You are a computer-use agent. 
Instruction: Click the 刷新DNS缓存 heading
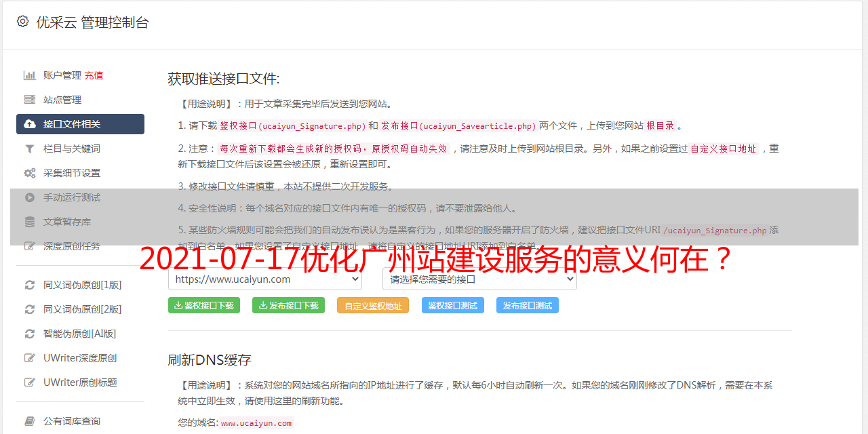[x=210, y=359]
